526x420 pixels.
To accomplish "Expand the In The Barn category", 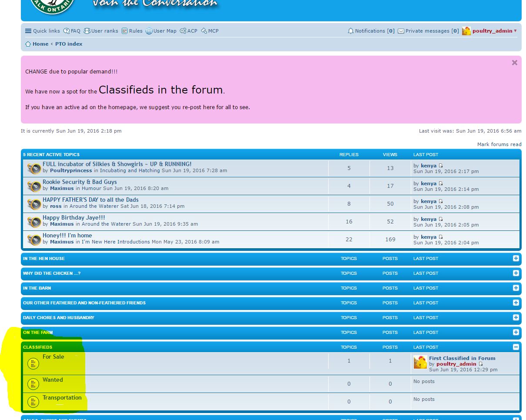I will pos(516,288).
